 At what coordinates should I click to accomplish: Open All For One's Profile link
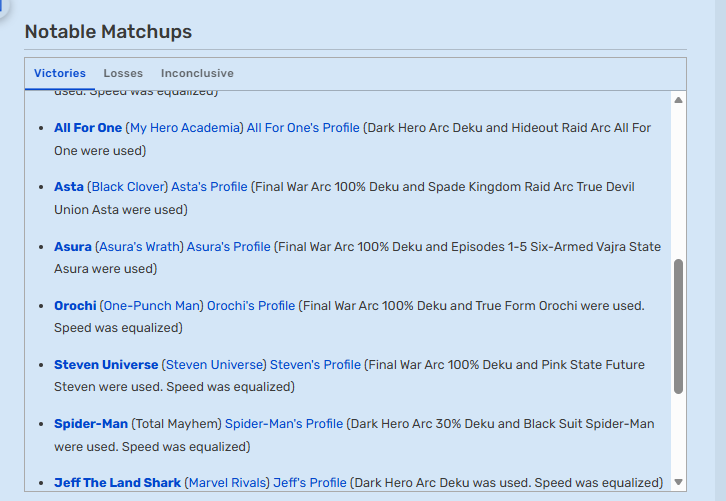click(303, 128)
